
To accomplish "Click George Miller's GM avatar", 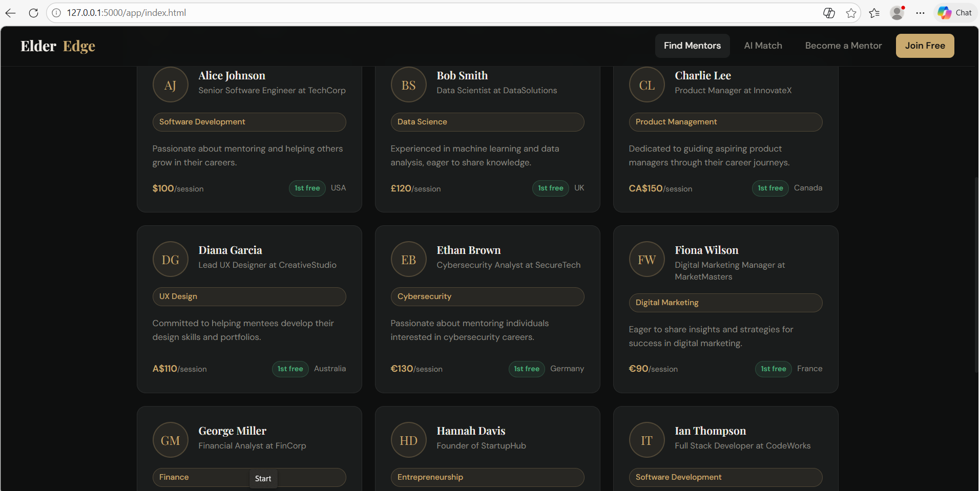I will coord(170,440).
